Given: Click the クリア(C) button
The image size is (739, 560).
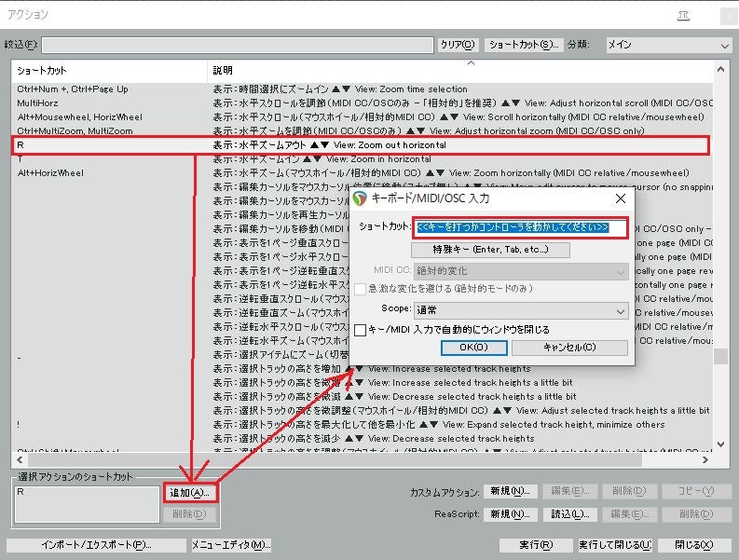Looking at the screenshot, I should [x=457, y=45].
